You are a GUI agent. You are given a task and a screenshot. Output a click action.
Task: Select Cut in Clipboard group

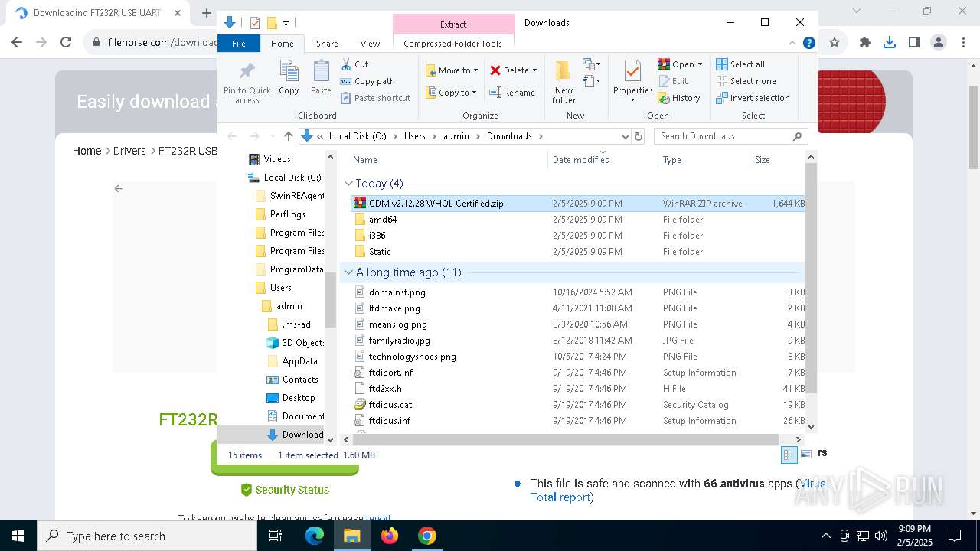(x=354, y=64)
